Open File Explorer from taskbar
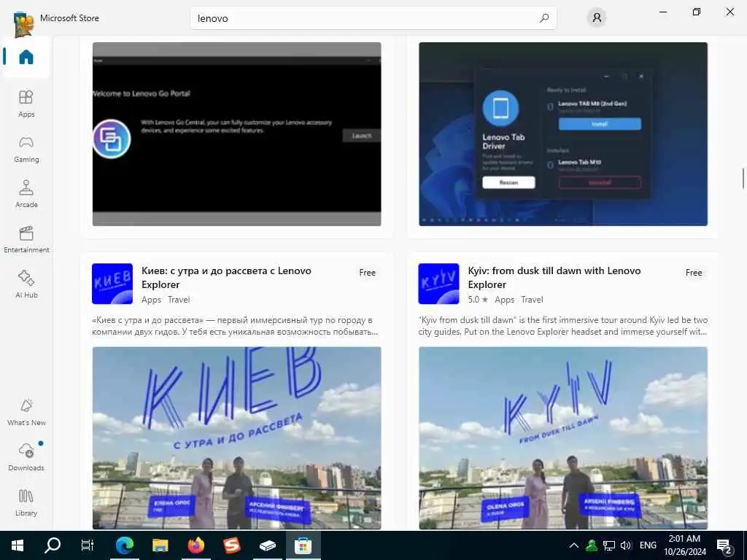747x560 pixels. point(160,545)
